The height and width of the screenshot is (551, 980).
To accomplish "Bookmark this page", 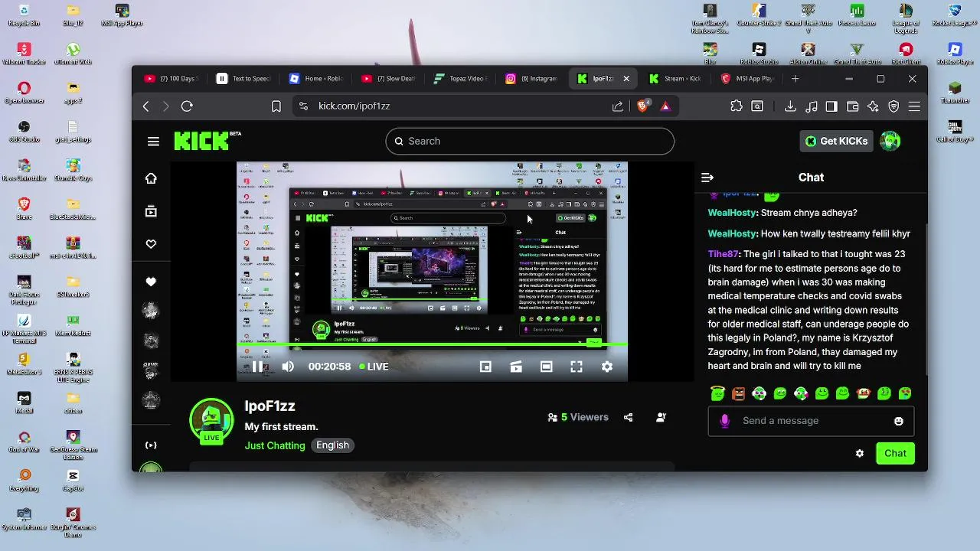I will click(276, 106).
